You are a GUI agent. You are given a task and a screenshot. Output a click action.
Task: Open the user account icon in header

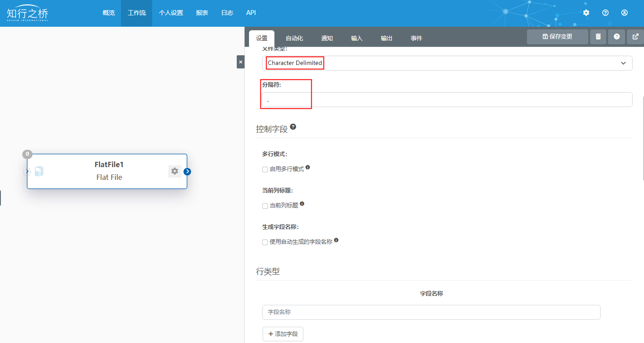click(x=624, y=13)
